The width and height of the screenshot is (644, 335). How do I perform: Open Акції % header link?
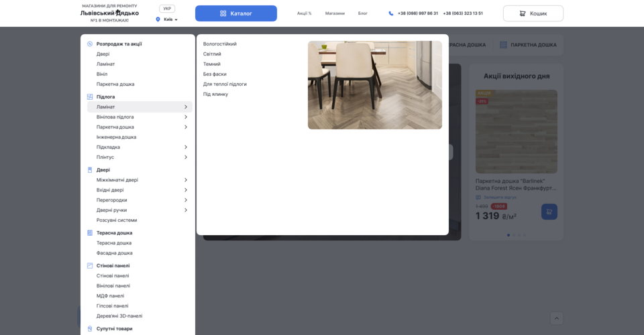[x=305, y=13]
